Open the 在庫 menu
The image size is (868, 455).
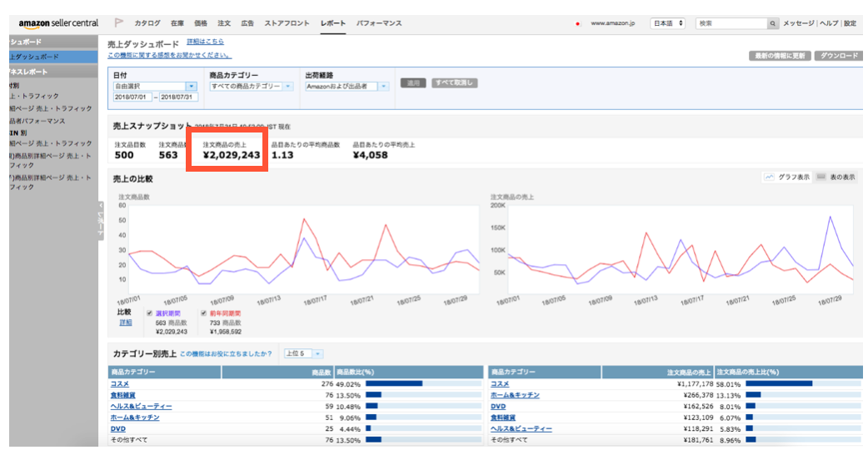coord(177,23)
